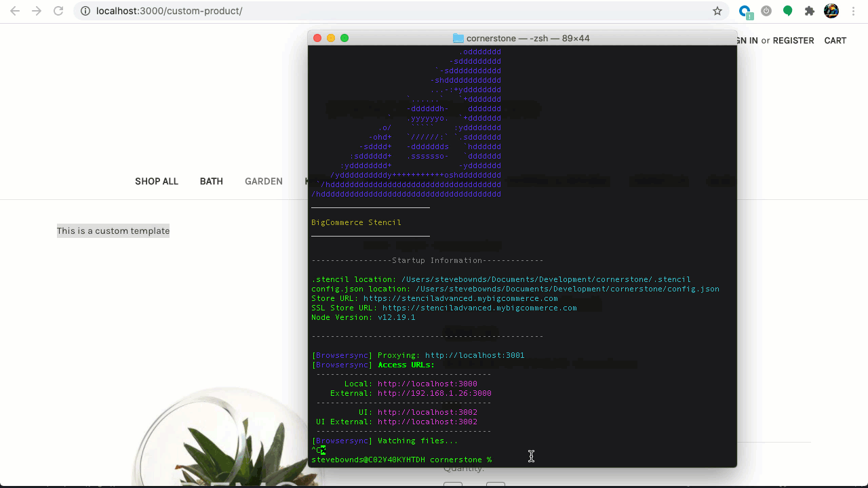Reload the page with the refresh icon
The width and height of the screenshot is (868, 488).
58,11
